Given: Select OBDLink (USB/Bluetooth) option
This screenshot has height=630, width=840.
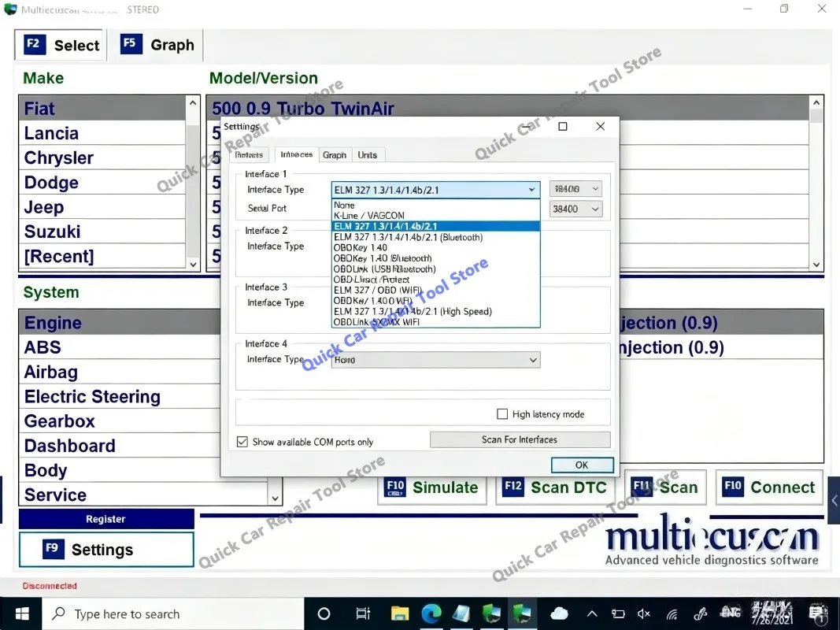Looking at the screenshot, I should point(435,269).
